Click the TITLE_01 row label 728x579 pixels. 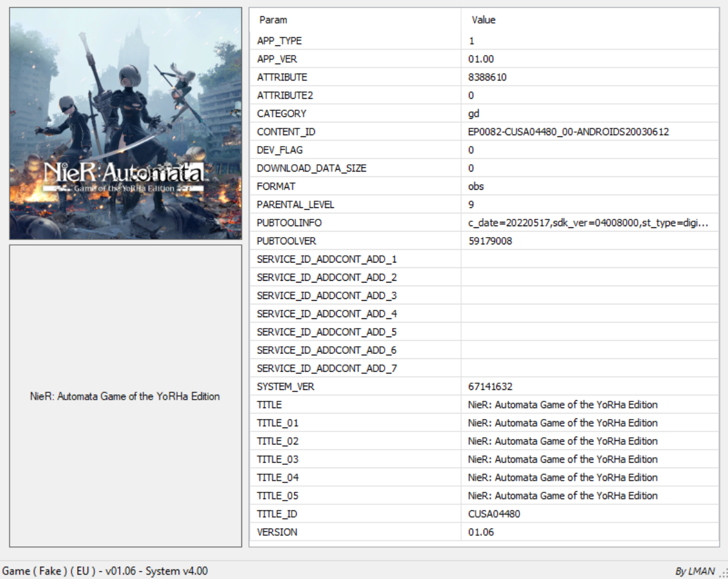[278, 423]
